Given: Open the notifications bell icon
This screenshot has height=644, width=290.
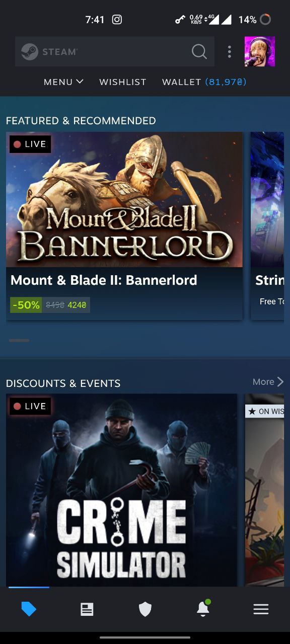Looking at the screenshot, I should [203, 609].
